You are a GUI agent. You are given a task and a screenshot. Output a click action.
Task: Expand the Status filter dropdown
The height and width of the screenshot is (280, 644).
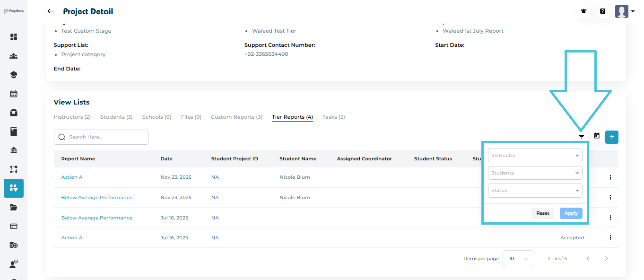(535, 191)
